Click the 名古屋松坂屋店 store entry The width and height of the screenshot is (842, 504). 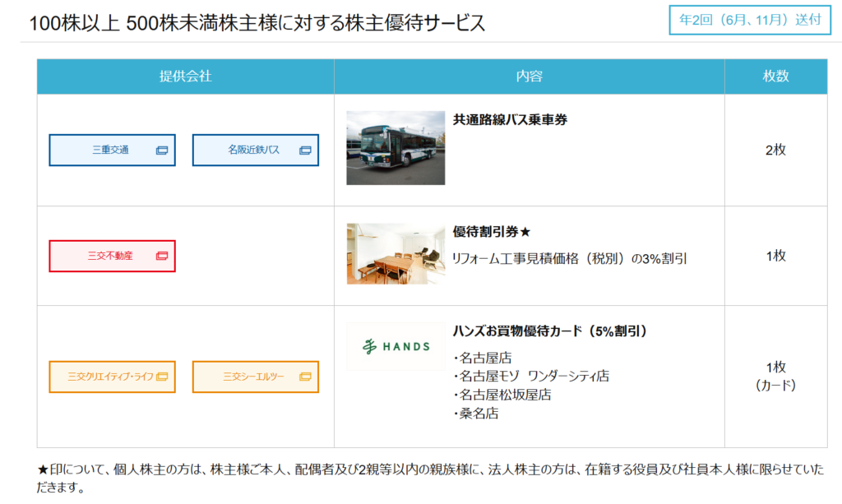[x=504, y=395]
